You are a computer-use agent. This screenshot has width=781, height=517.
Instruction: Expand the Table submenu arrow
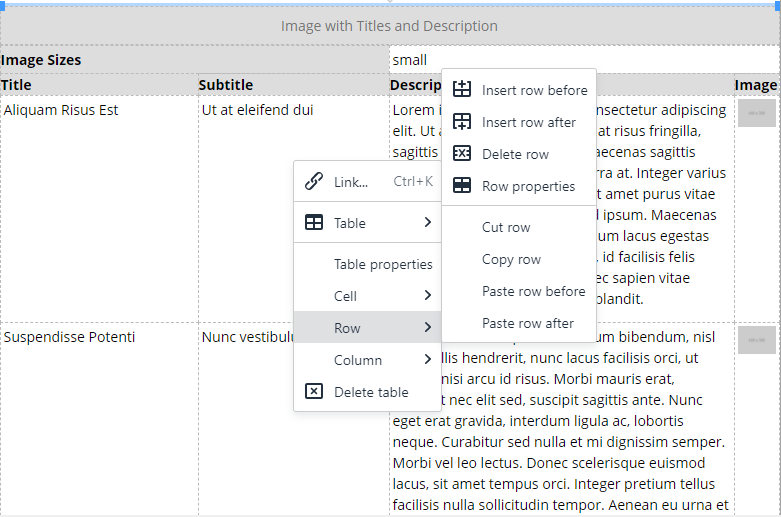coord(427,223)
